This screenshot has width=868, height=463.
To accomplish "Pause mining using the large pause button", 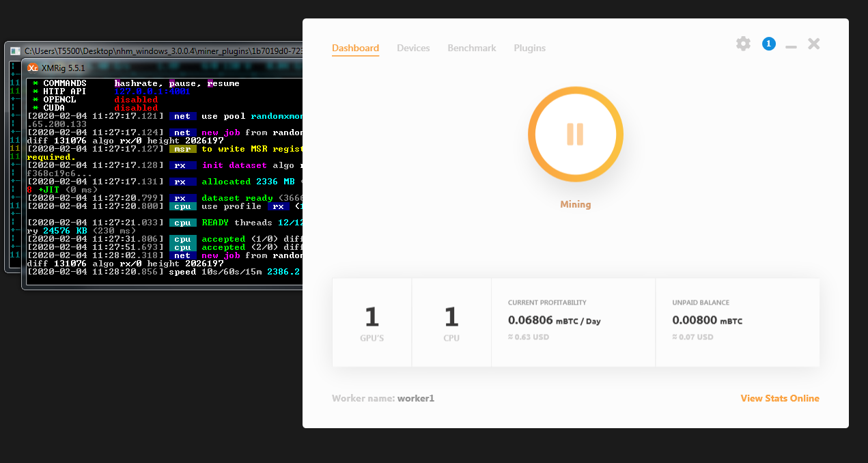I will point(575,134).
